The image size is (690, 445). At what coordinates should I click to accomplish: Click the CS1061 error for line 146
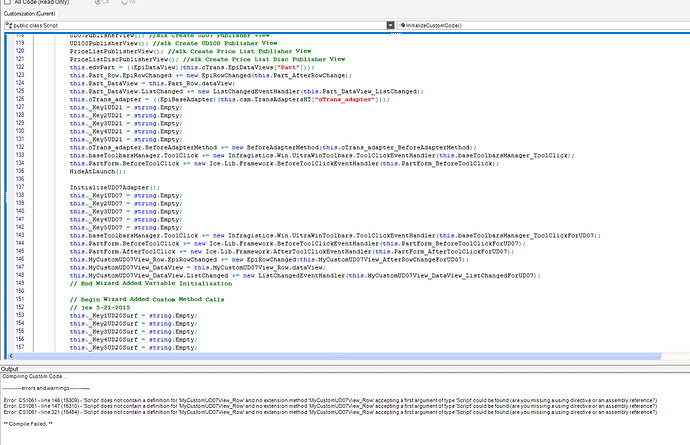point(330,401)
